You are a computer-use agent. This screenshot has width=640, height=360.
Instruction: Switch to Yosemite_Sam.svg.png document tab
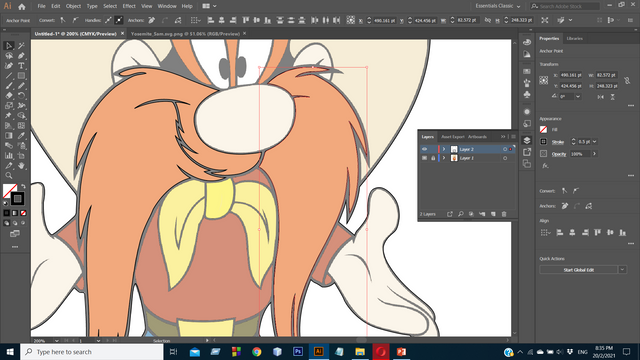185,34
